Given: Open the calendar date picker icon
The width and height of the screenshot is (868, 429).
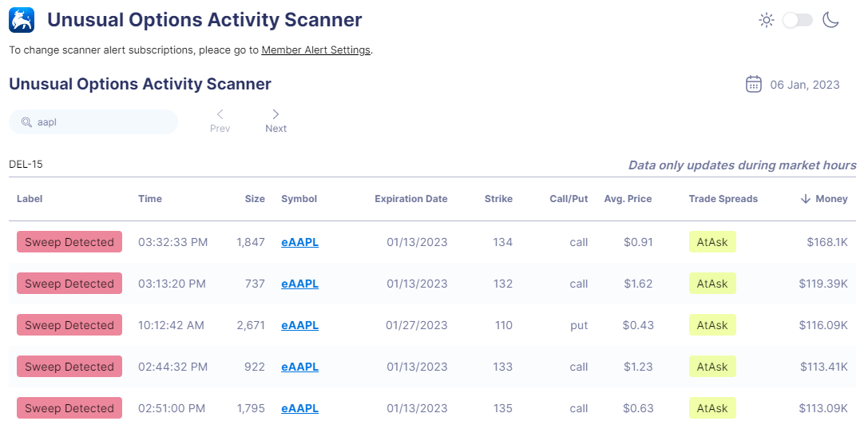Looking at the screenshot, I should click(x=753, y=84).
